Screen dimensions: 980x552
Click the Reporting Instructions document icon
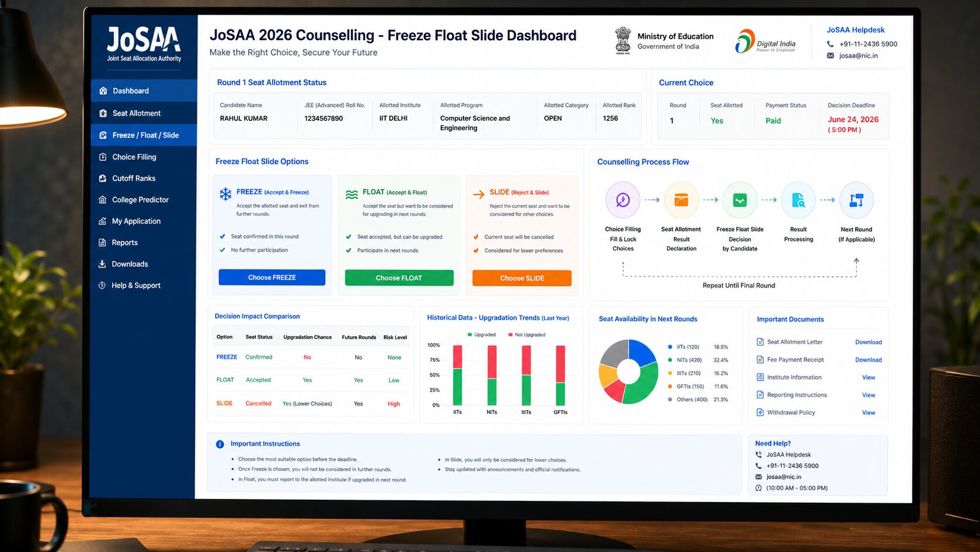pyautogui.click(x=760, y=395)
